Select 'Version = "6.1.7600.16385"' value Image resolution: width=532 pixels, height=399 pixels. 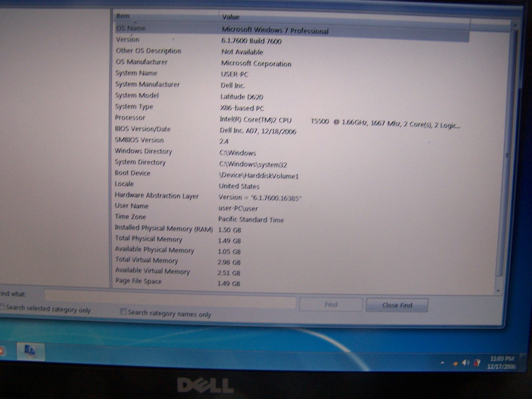[260, 198]
